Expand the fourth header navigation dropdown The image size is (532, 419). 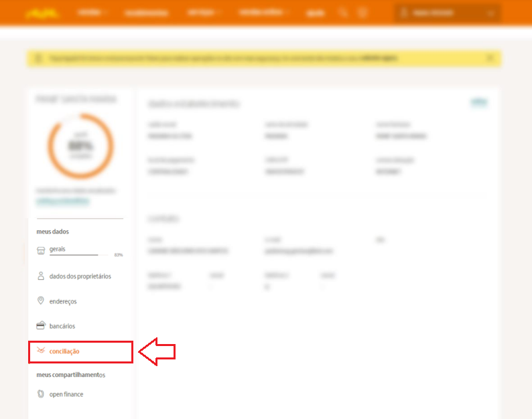click(263, 13)
